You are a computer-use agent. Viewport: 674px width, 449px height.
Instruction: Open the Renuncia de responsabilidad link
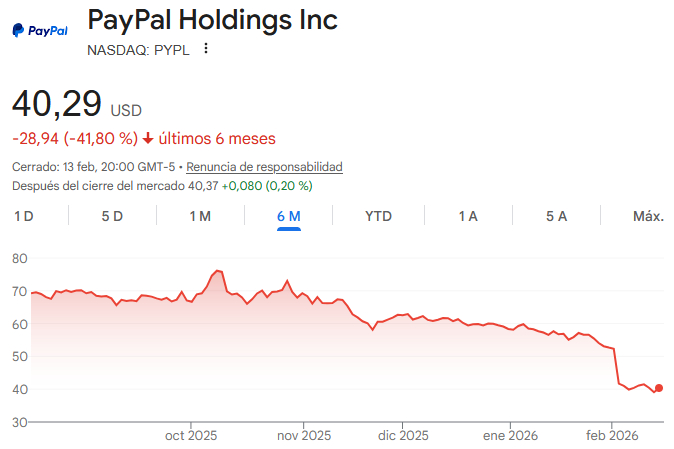(264, 167)
